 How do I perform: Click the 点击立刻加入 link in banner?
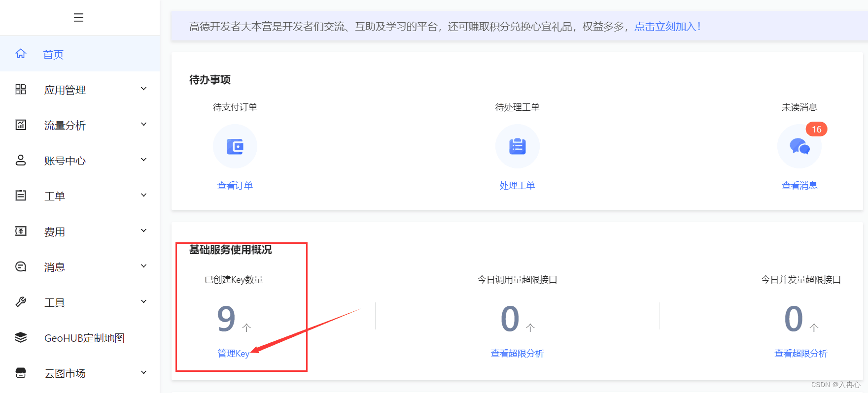[667, 27]
